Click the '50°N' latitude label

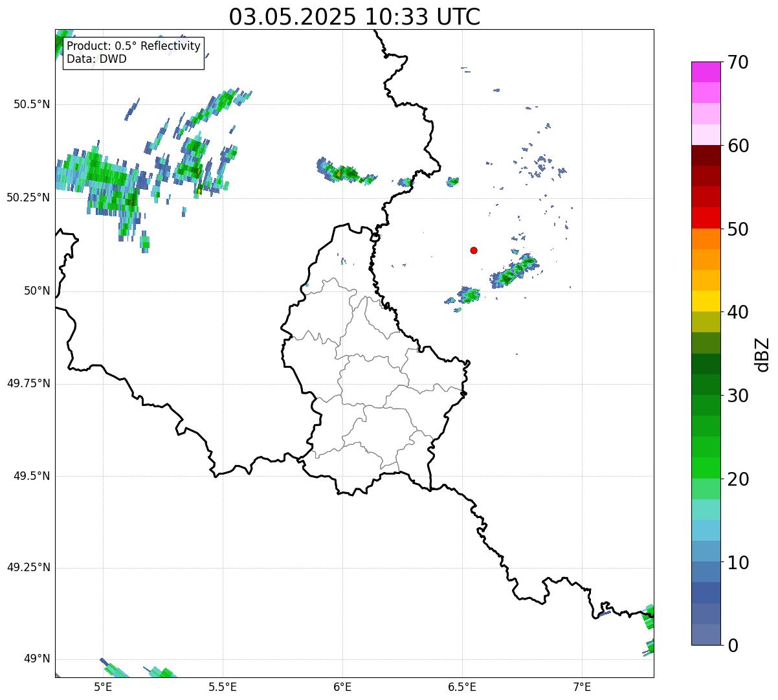coord(37,291)
